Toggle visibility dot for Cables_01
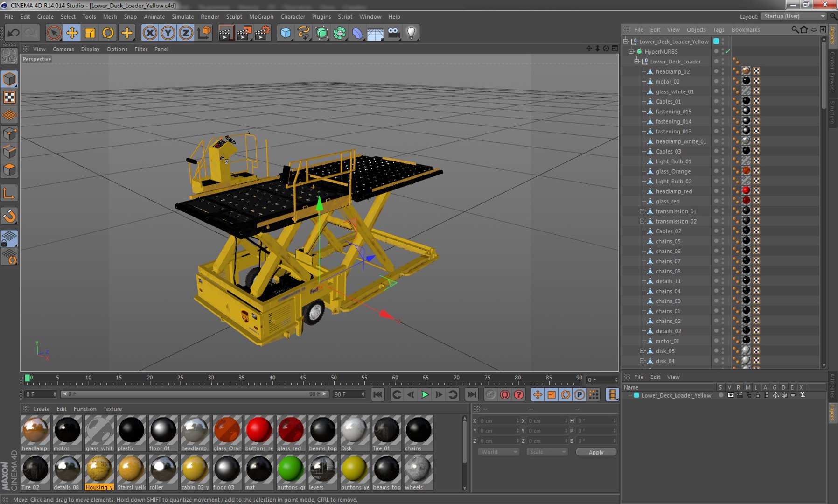 [716, 101]
